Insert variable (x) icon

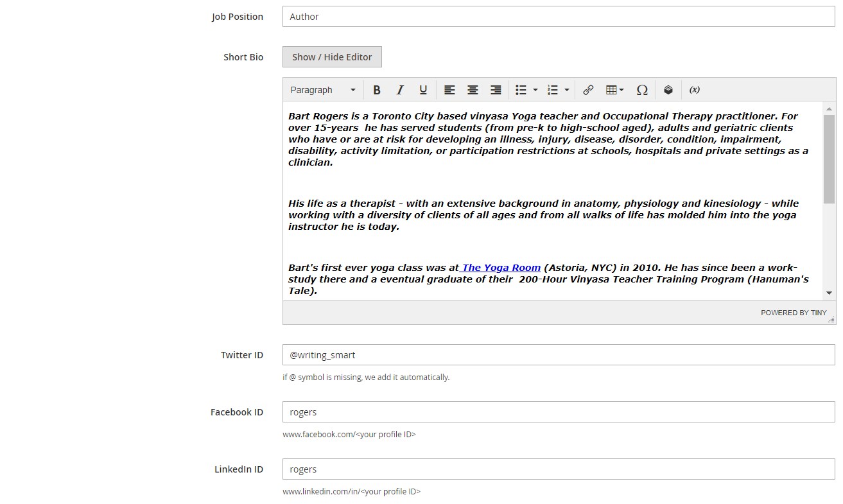[x=695, y=90]
